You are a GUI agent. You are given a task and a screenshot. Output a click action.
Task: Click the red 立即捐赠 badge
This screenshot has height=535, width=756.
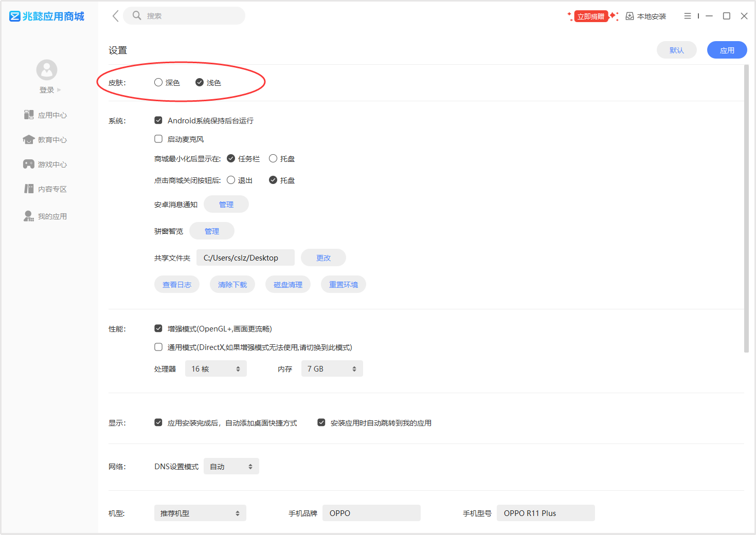[591, 16]
